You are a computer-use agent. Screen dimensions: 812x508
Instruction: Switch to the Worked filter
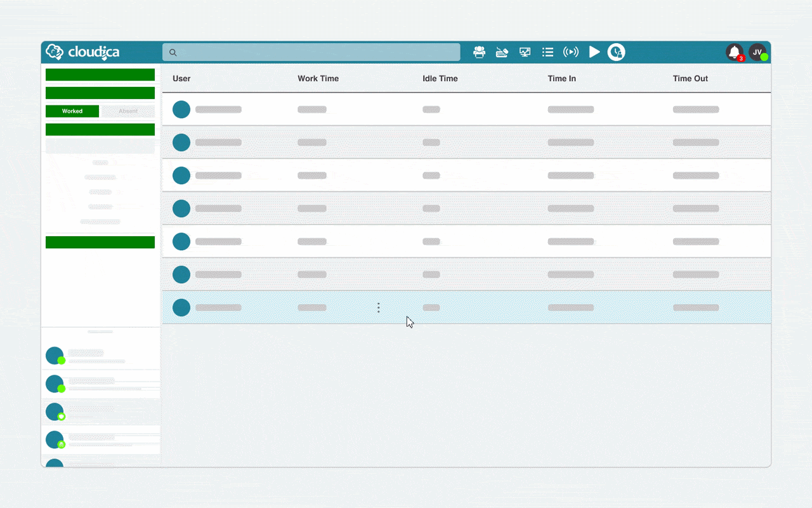pos(72,111)
